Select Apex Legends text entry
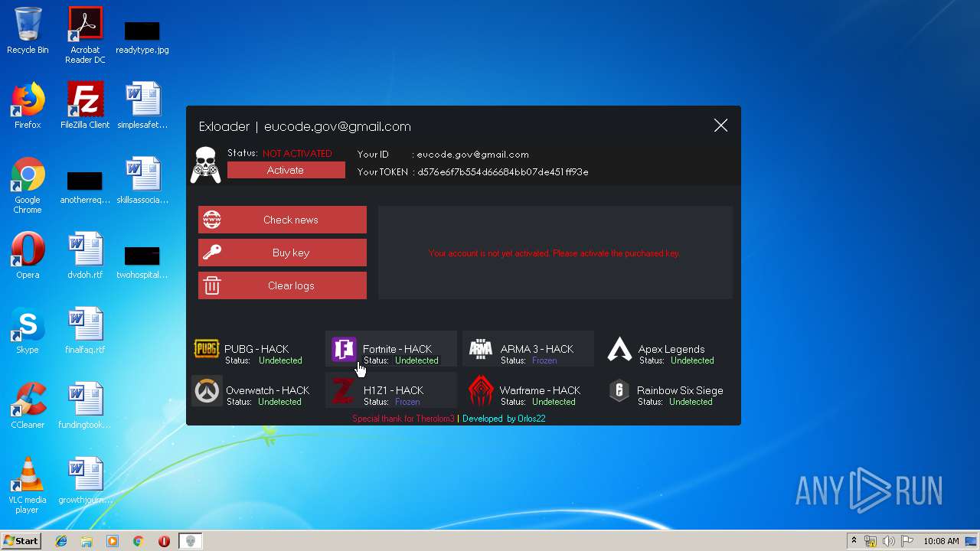Viewport: 980px width, 551px height. pyautogui.click(x=671, y=349)
